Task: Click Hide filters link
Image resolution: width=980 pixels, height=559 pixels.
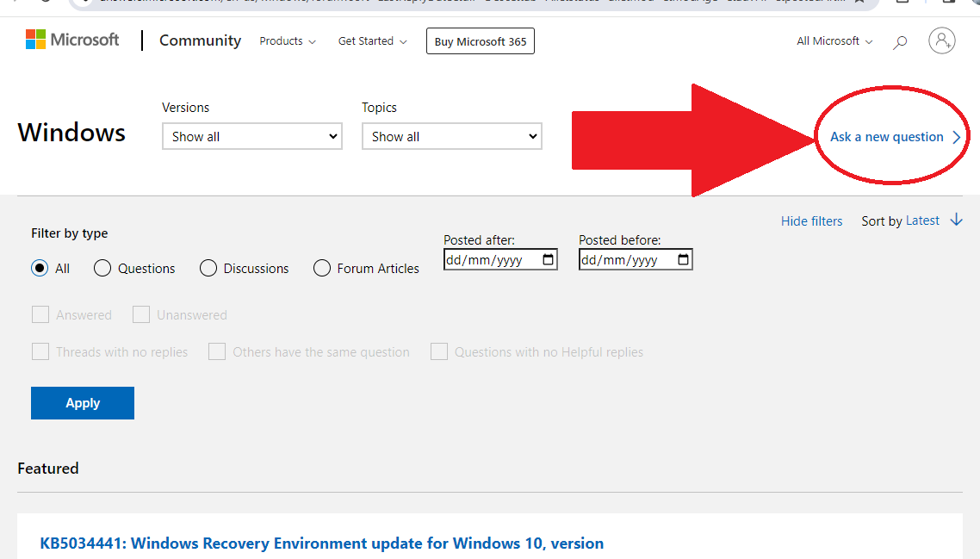Action: [x=811, y=221]
